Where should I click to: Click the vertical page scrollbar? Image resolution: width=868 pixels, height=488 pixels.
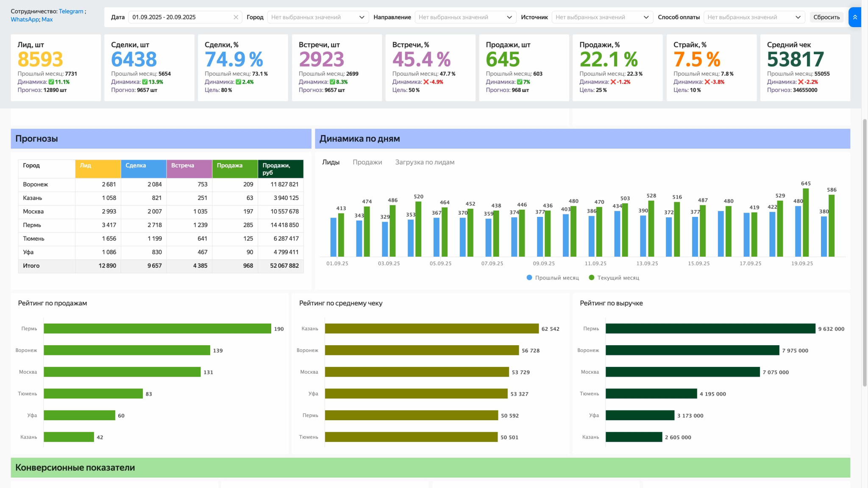(x=865, y=252)
